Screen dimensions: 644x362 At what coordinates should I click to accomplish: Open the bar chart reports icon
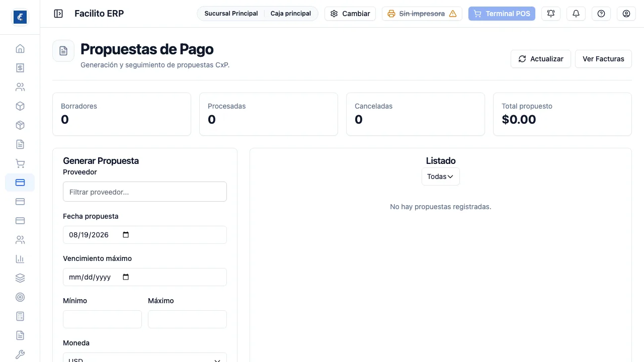click(20, 259)
